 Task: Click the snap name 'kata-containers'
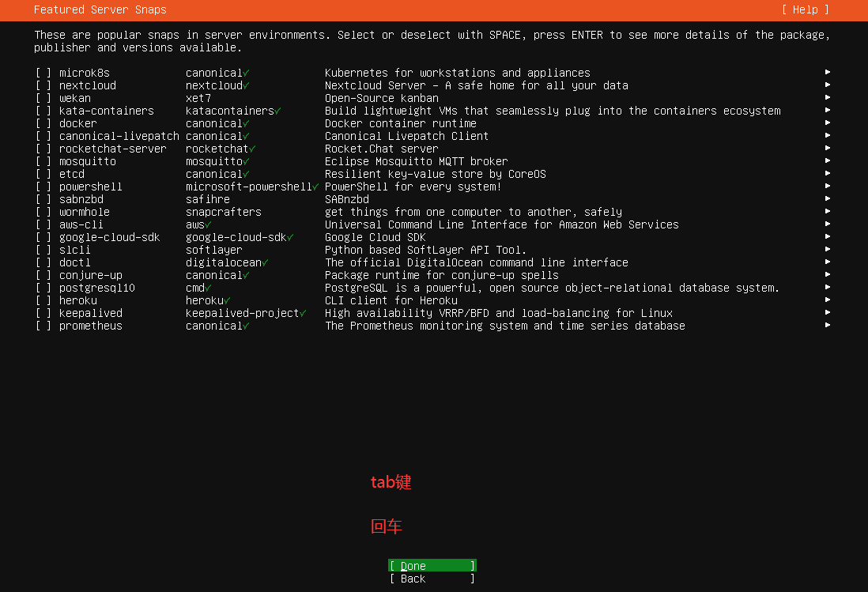tap(106, 111)
